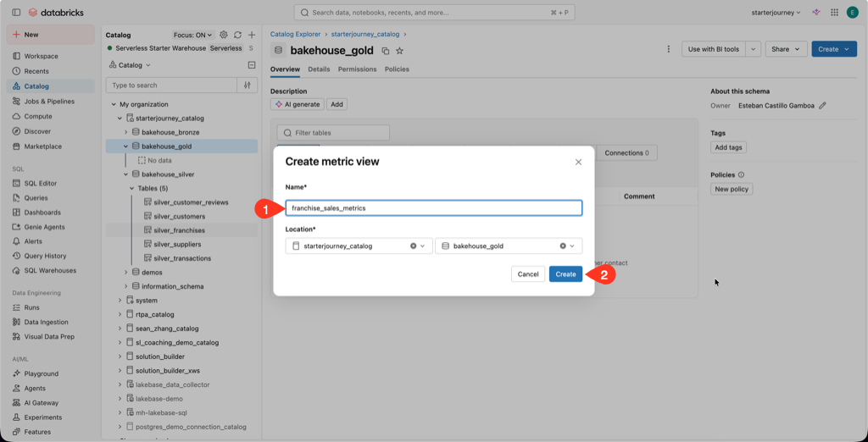Click the Add tags button
Viewport: 868px width, 442px height.
click(728, 147)
